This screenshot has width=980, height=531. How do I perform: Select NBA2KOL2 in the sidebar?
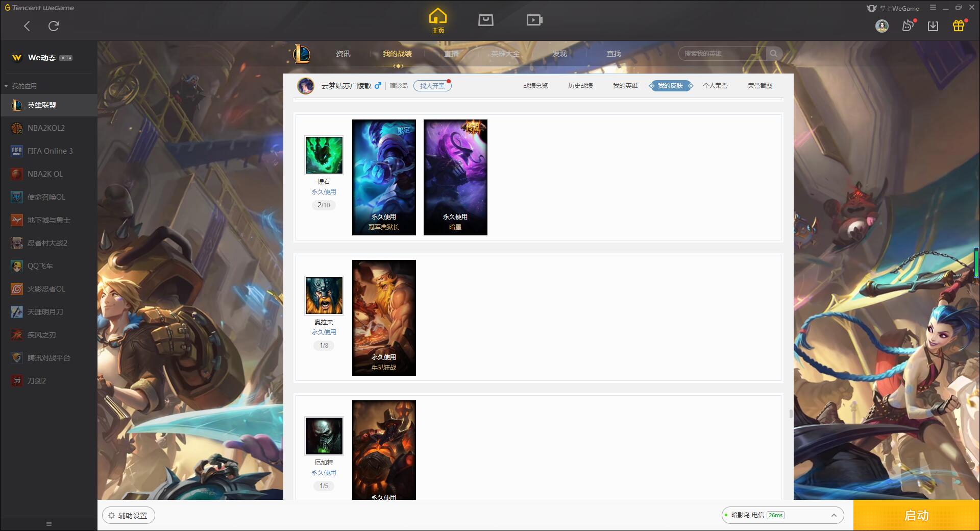[48, 128]
